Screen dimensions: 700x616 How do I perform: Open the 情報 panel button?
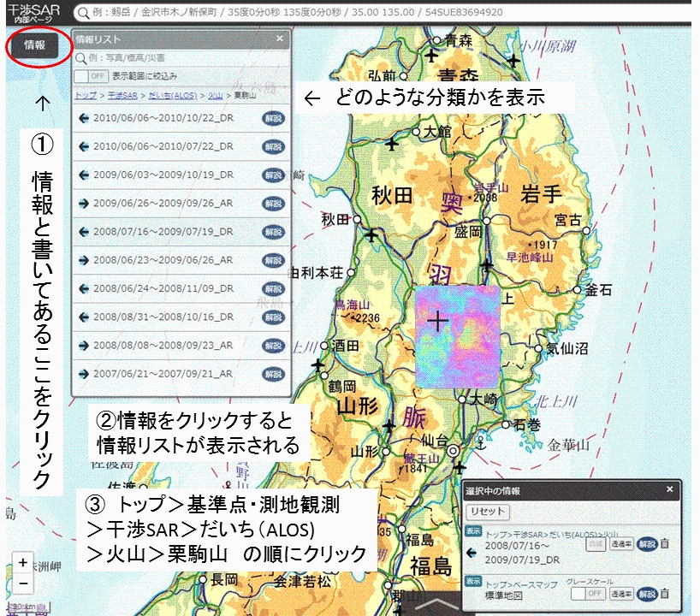coord(35,45)
